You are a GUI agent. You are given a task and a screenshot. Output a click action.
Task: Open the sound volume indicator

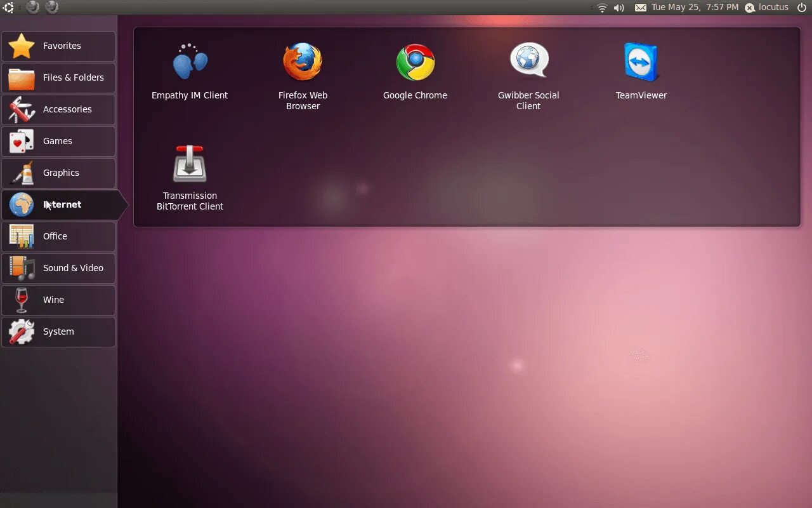[x=619, y=8]
